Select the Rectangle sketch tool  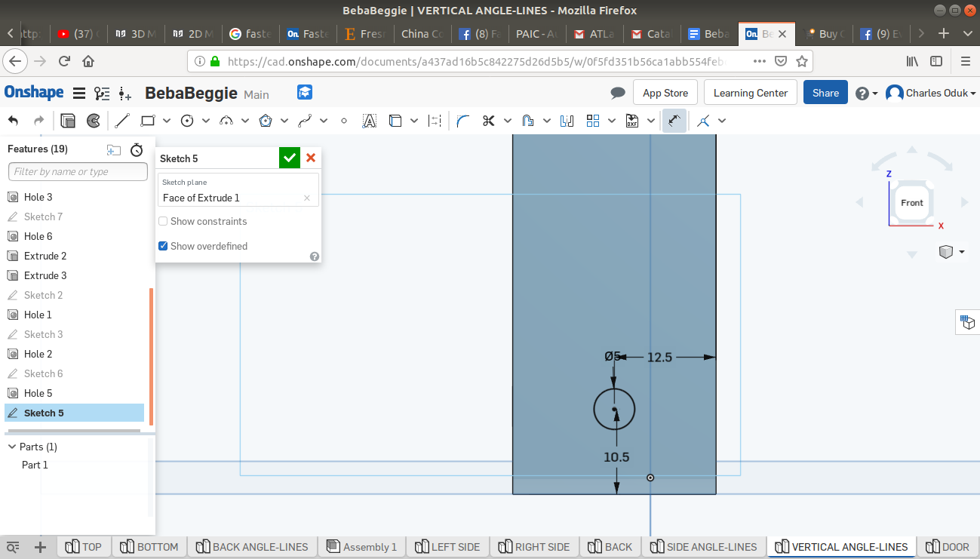pos(148,121)
